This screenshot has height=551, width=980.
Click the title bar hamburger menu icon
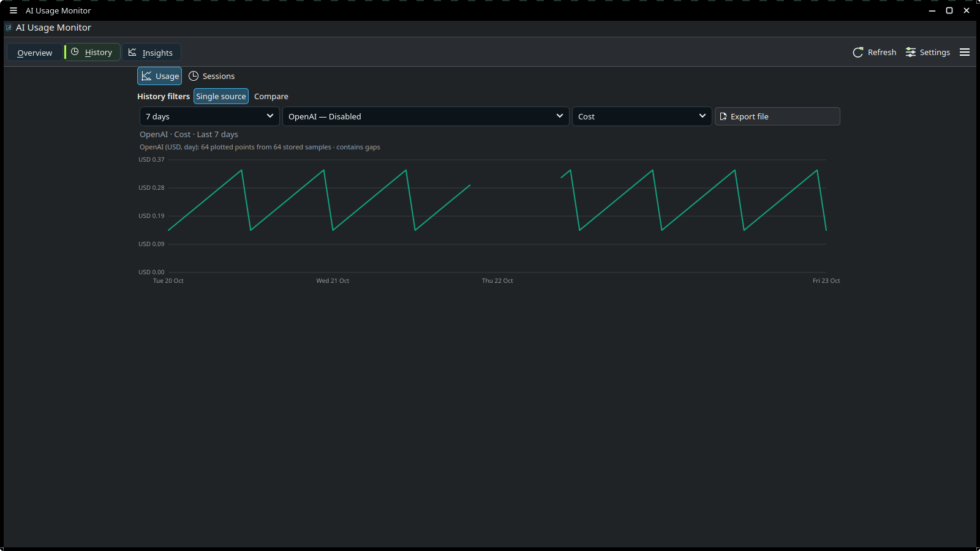click(x=13, y=10)
